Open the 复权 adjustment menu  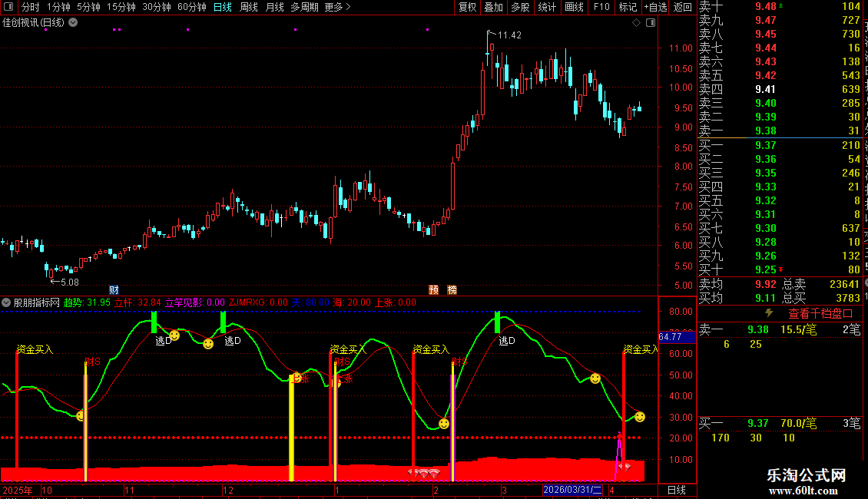pos(467,7)
